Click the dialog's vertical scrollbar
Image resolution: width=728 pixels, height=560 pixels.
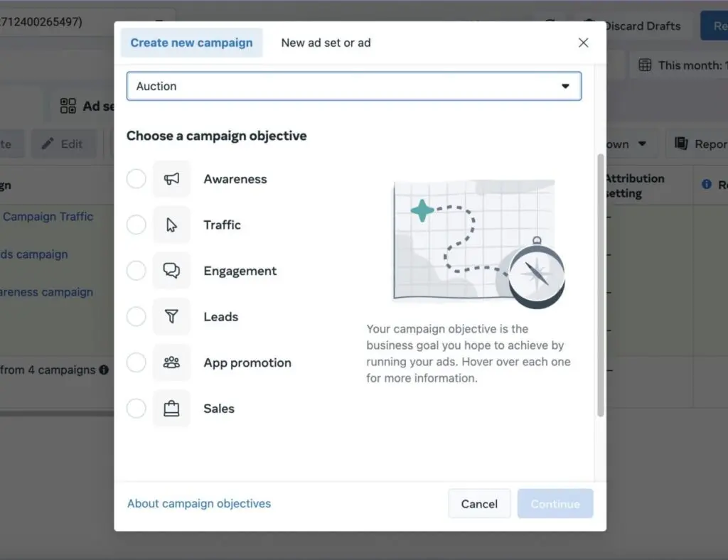[601, 284]
